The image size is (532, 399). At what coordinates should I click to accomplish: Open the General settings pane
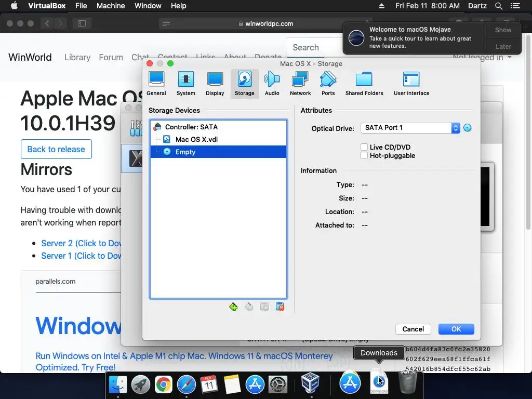click(x=156, y=84)
